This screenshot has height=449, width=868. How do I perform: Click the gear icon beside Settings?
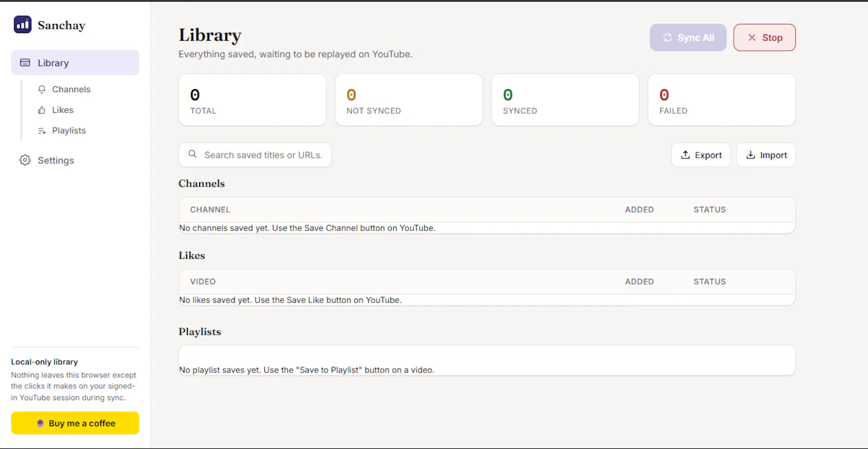click(x=25, y=160)
